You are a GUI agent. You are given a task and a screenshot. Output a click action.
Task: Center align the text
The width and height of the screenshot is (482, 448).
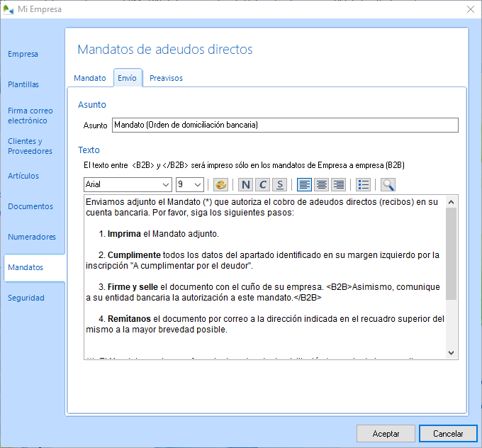pyautogui.click(x=322, y=184)
